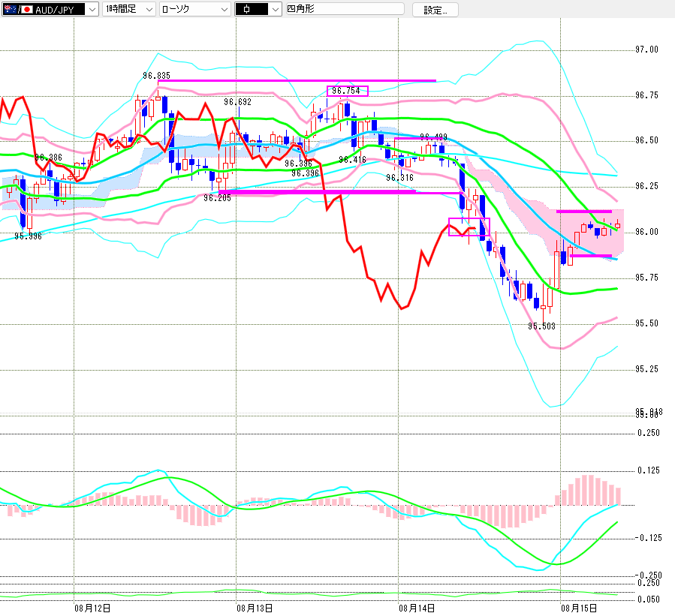Click the 96.75 price axis value
This screenshot has height=616, width=675.
(647, 95)
